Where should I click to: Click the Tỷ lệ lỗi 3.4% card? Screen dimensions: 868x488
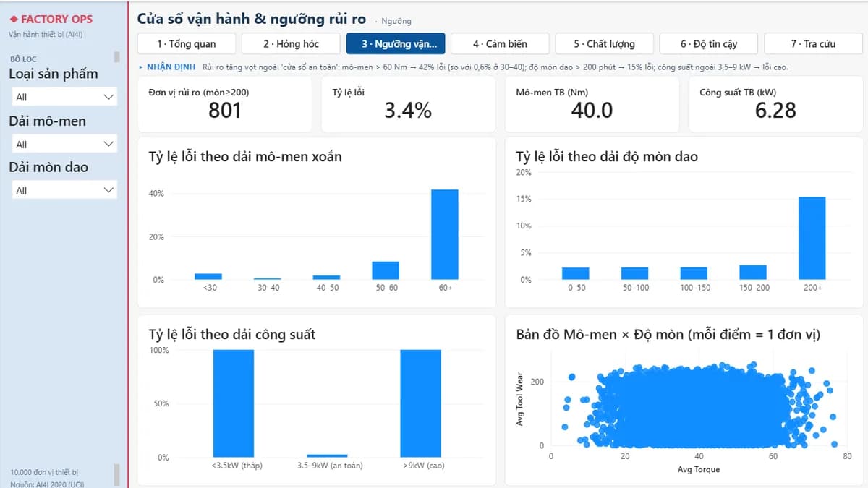coord(409,104)
